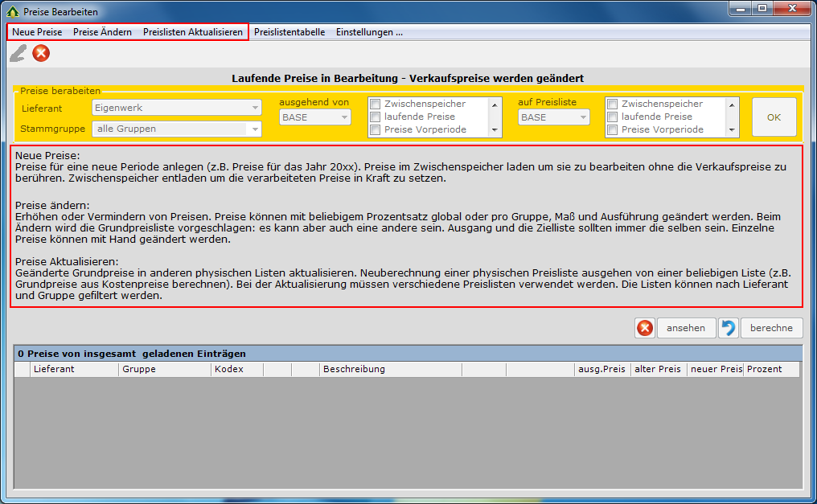Open the Neue Preise menu

[x=37, y=32]
